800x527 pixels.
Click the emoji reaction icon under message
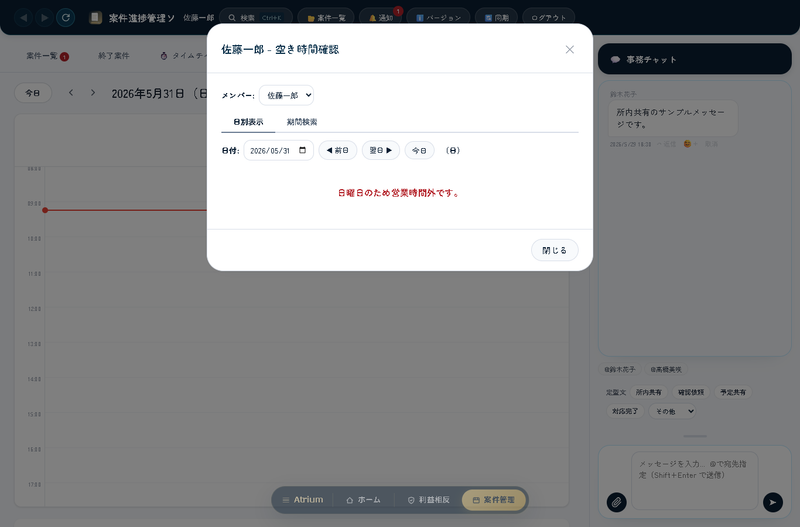pos(688,144)
